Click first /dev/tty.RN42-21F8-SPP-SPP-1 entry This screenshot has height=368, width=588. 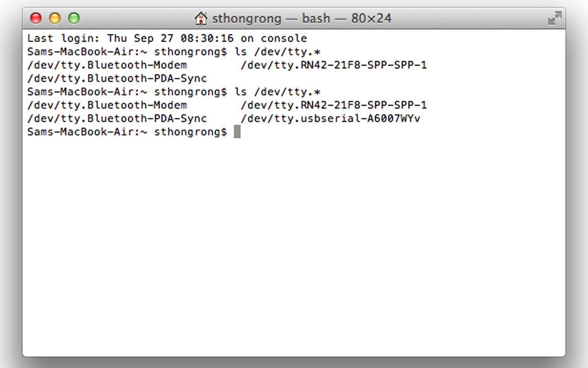click(334, 65)
